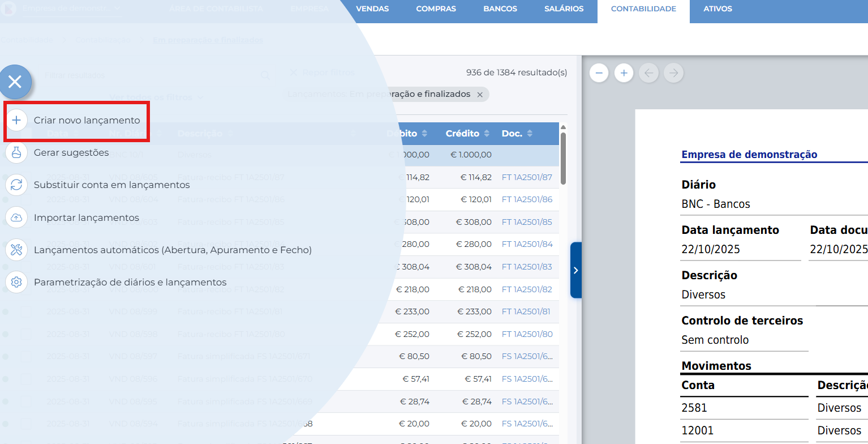The height and width of the screenshot is (444, 868).
Task: Open document link FT 1A2501/83
Action: [x=526, y=267]
